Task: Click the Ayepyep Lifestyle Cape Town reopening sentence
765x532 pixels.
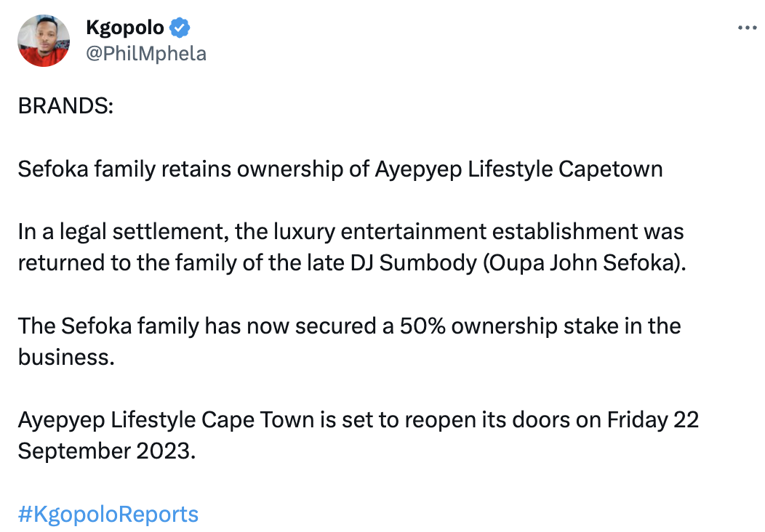Action: pyautogui.click(x=358, y=435)
